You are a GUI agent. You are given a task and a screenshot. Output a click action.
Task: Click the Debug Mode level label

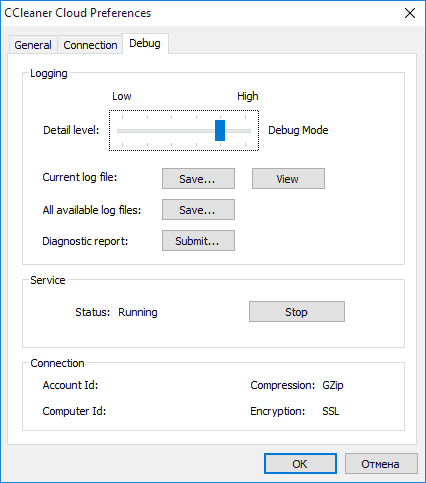pos(298,130)
